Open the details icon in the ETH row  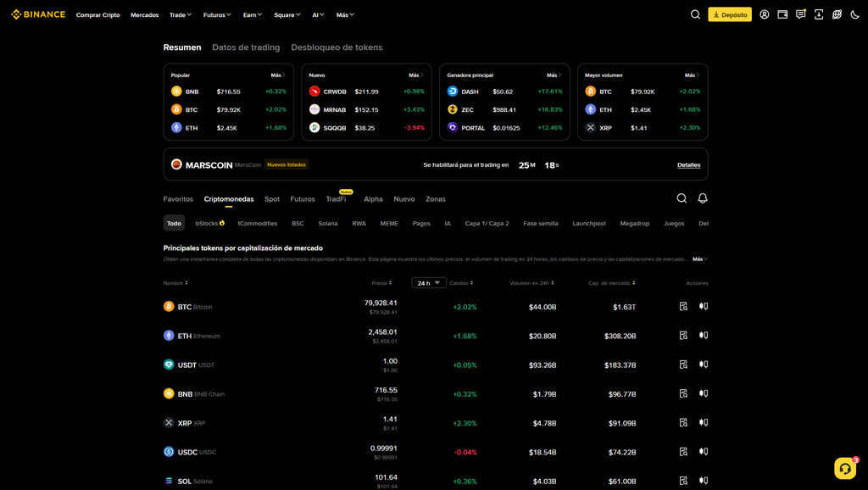(684, 336)
